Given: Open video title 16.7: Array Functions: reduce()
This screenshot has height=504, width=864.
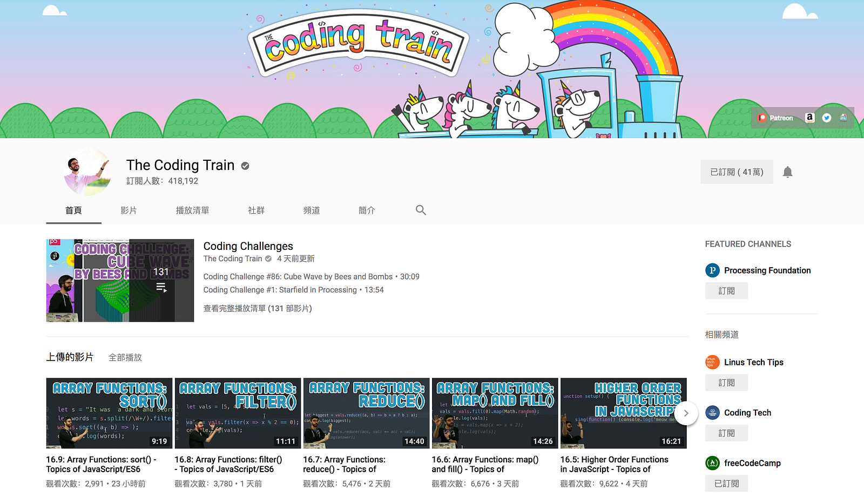Looking at the screenshot, I should [345, 465].
